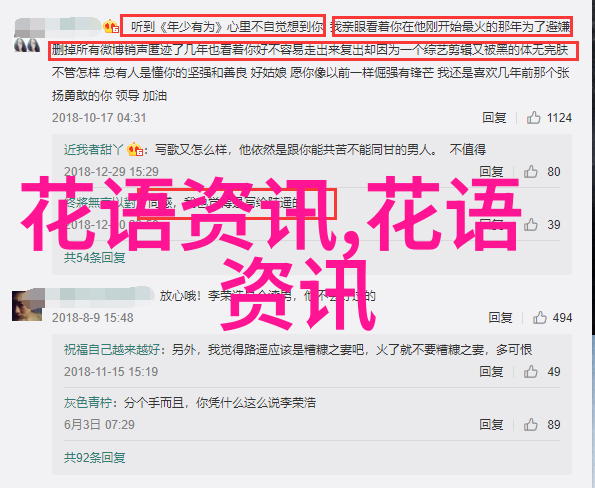595x488 pixels.
Task: Expand 共54条回复 reply thread
Action: pyautogui.click(x=94, y=258)
